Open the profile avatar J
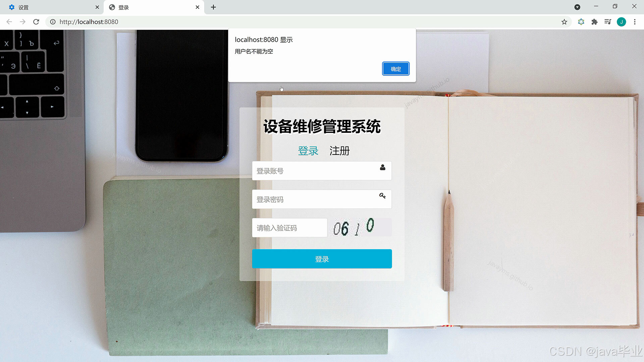Screen dimensions: 644x362 (x=621, y=22)
